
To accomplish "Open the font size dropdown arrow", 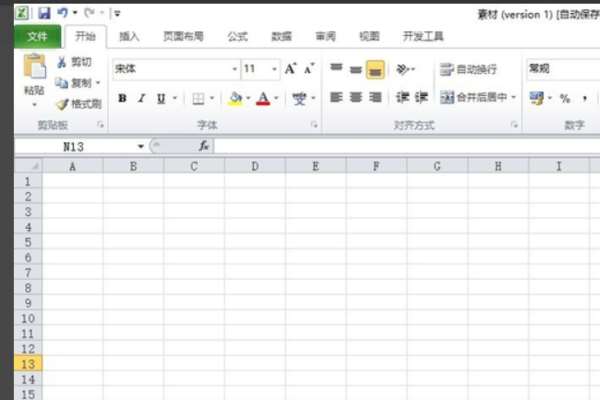I will pos(274,69).
